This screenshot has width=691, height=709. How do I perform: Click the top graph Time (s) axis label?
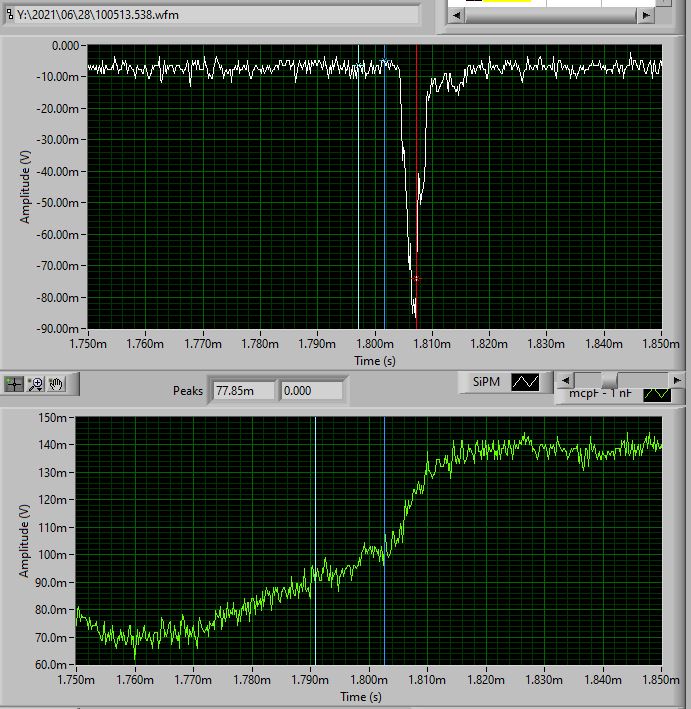tap(375, 361)
